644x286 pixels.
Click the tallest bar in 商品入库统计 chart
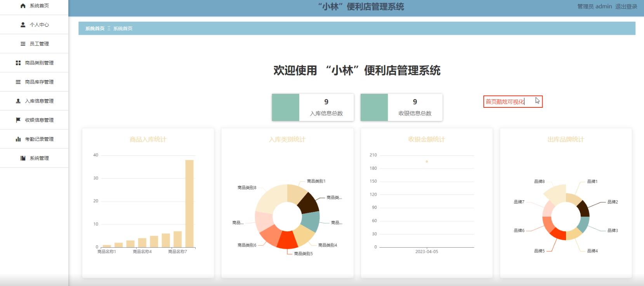[x=189, y=203]
